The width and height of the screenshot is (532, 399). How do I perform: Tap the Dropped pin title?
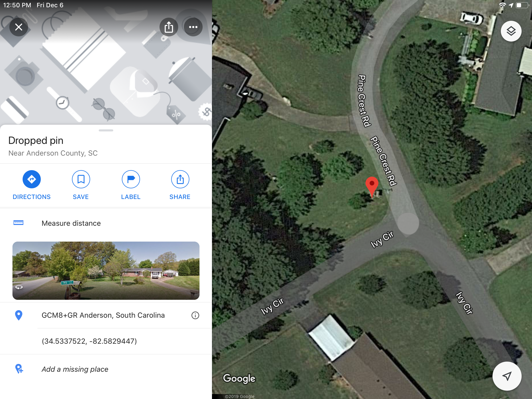click(36, 141)
